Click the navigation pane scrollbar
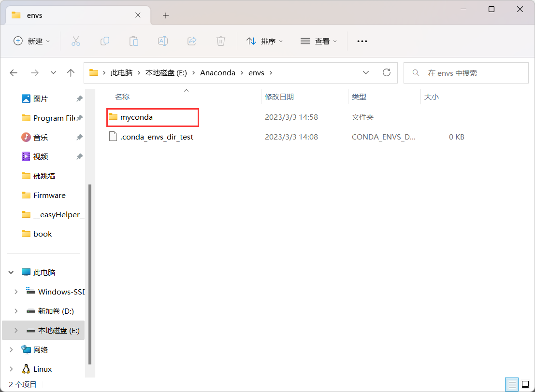Image resolution: width=535 pixels, height=392 pixels. [x=90, y=274]
